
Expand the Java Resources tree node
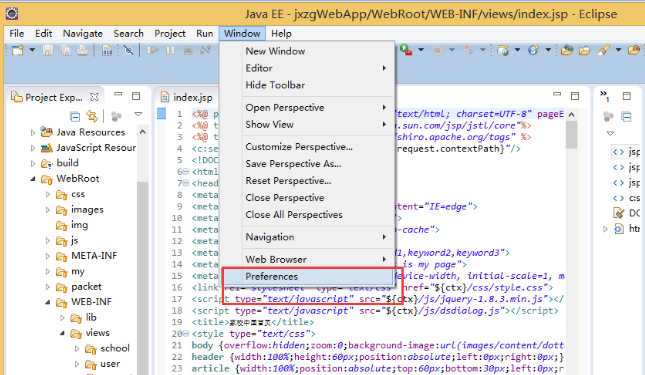[32, 132]
